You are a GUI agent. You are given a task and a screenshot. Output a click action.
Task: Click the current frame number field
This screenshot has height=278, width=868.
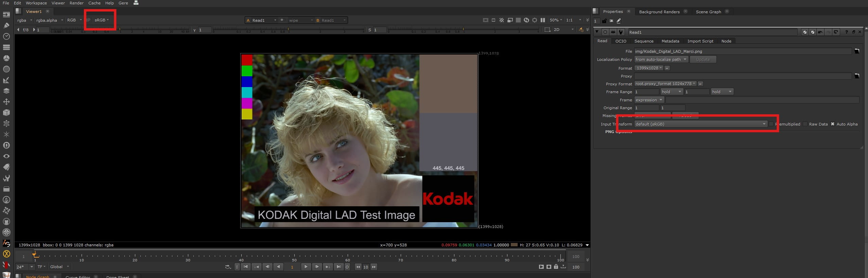[292, 267]
